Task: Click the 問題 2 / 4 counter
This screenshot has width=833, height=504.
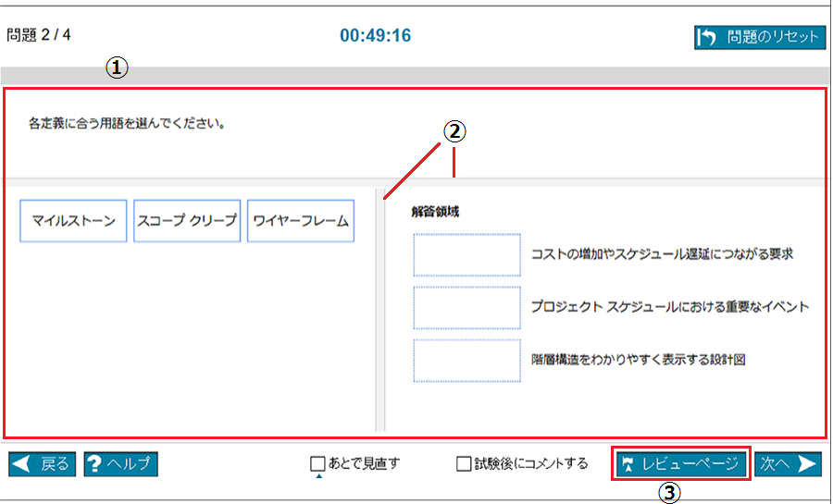Action: (39, 35)
